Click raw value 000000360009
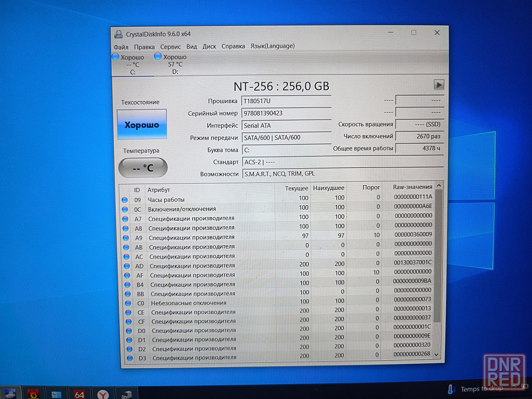The image size is (532, 399). (x=413, y=234)
